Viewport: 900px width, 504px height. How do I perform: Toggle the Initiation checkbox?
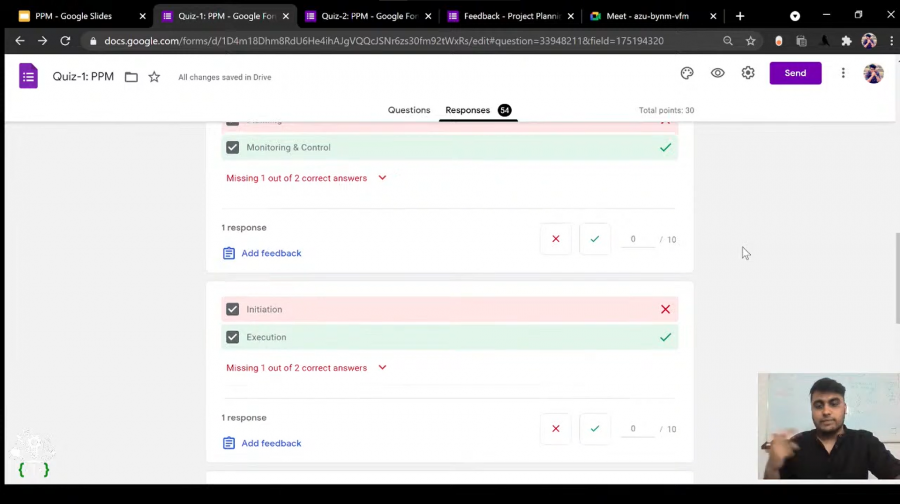233,309
